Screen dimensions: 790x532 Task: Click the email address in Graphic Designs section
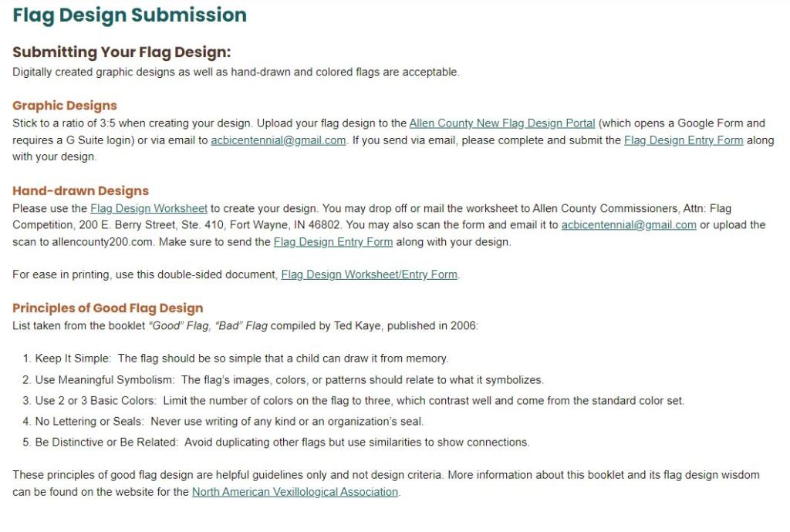point(278,140)
